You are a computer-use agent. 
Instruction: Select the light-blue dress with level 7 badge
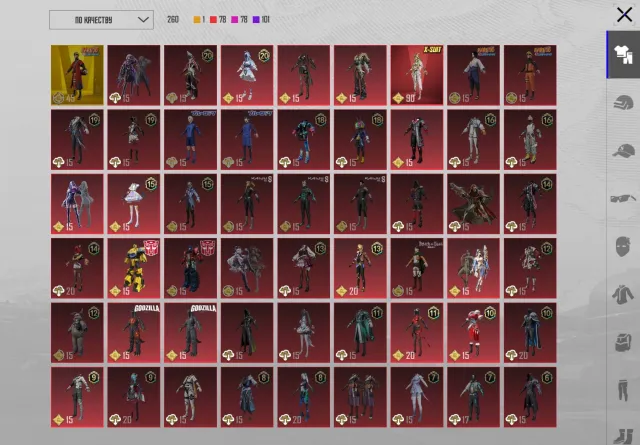[417, 397]
